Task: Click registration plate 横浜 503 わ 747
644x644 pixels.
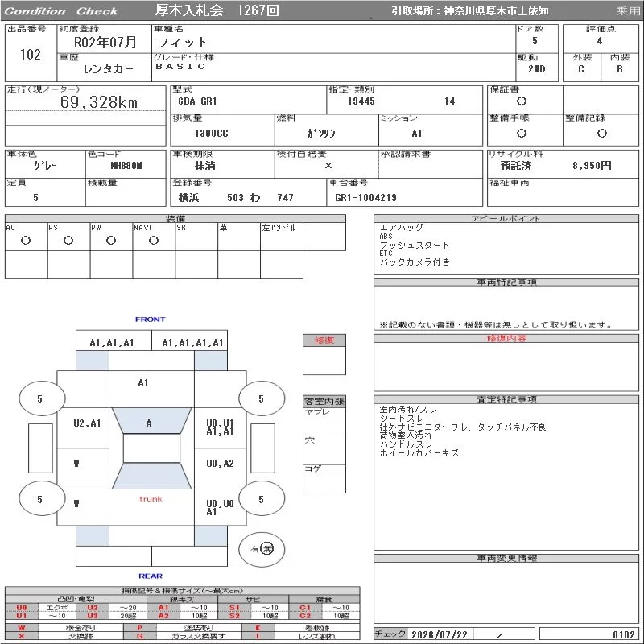Action: [x=236, y=197]
